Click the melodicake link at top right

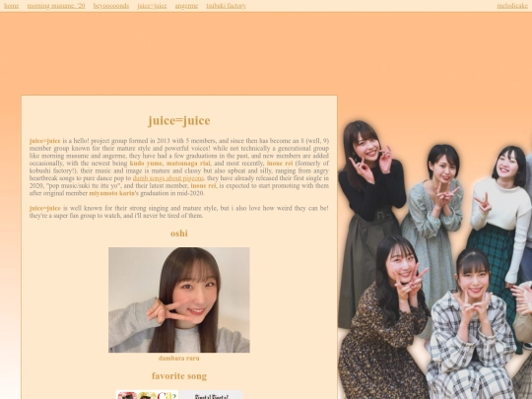(x=512, y=6)
